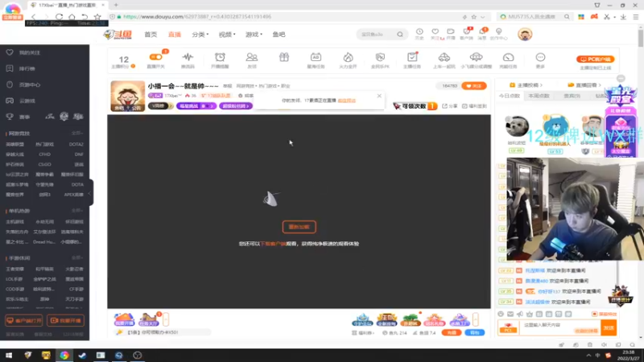The height and width of the screenshot is (362, 644).
Task: Click the 分享 share icon
Action: click(x=450, y=106)
